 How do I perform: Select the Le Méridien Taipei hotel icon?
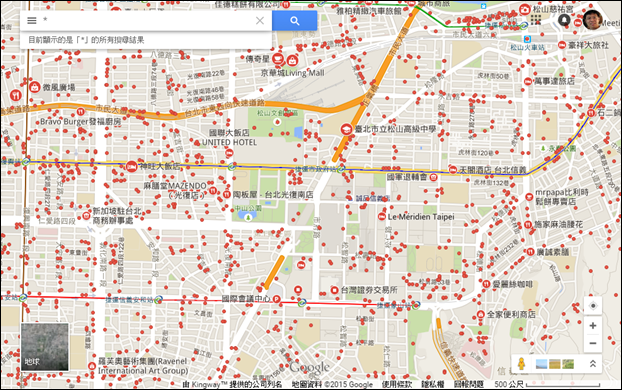pos(381,217)
